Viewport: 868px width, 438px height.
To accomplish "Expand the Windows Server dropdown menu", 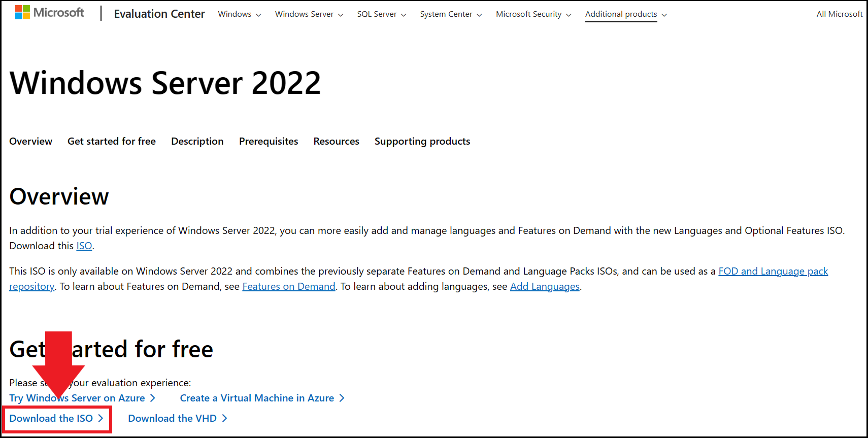I will pyautogui.click(x=309, y=14).
